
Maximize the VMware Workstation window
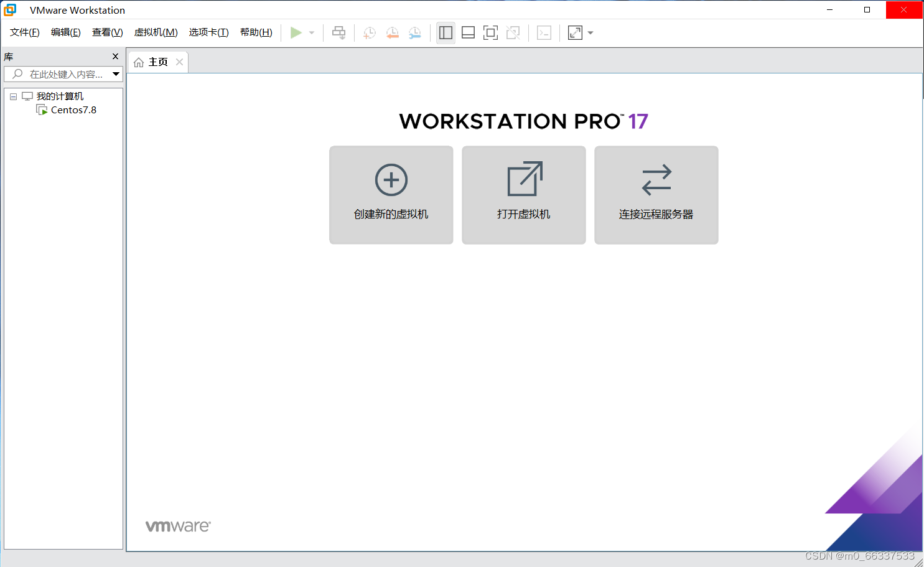tap(867, 10)
